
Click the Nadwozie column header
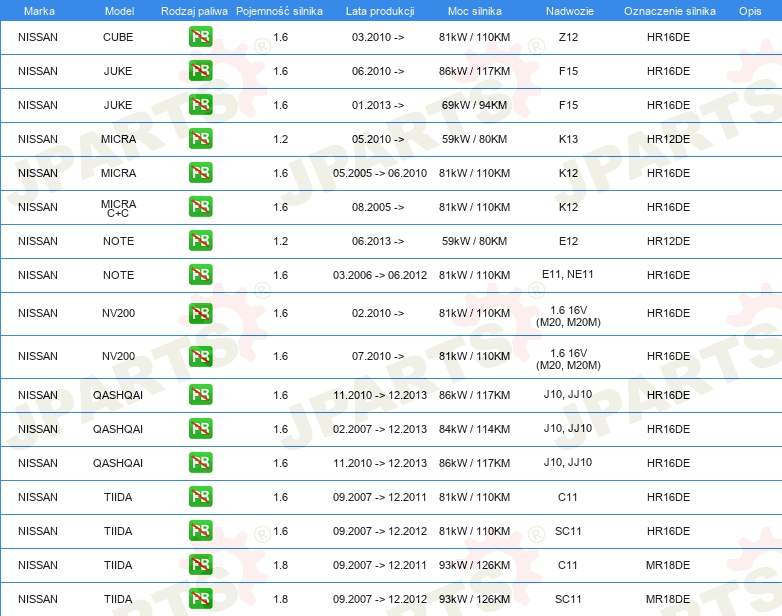coord(570,11)
